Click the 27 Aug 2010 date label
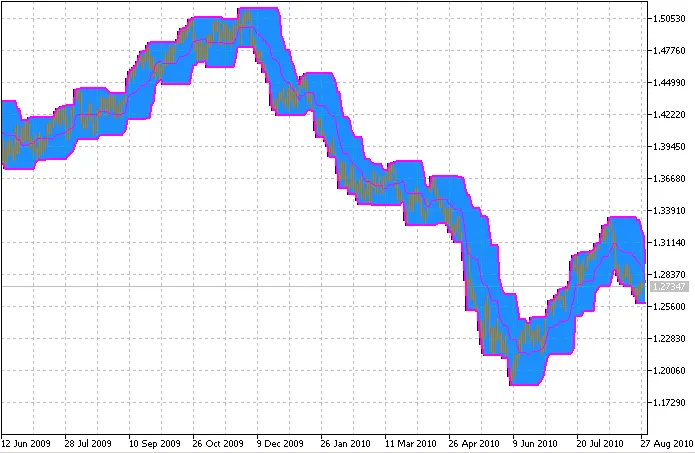The height and width of the screenshot is (453, 695). [x=667, y=442]
